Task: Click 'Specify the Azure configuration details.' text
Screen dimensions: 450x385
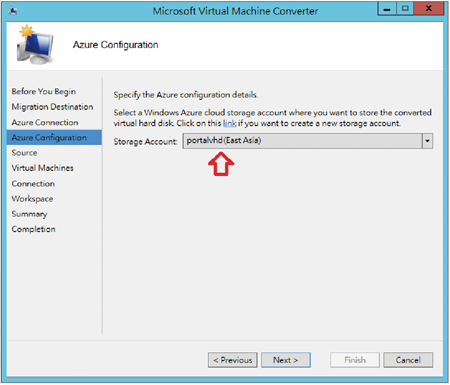Action: tap(186, 95)
